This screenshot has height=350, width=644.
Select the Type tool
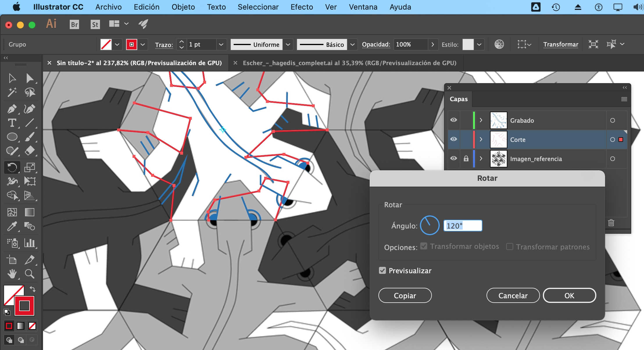point(12,123)
